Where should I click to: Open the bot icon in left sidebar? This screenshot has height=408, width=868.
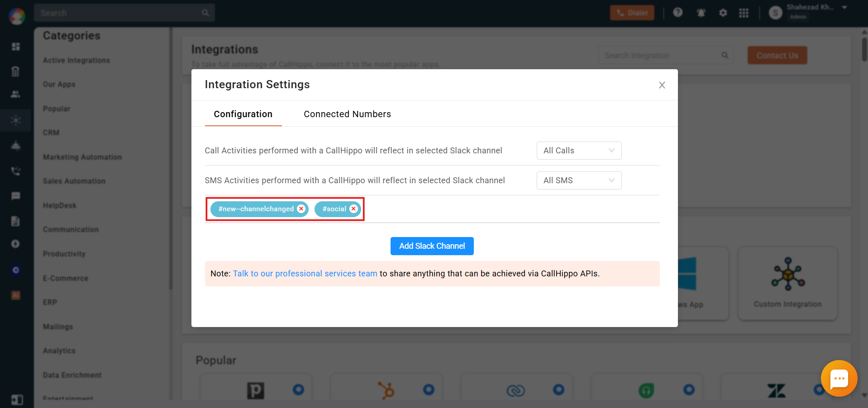coord(16,146)
